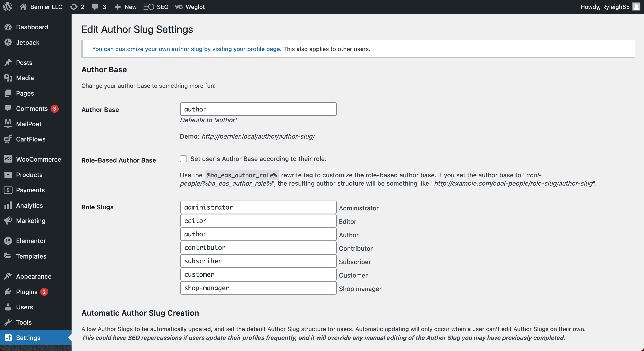Click the Settings sliders icon
The image size is (644, 351).
tap(8, 338)
